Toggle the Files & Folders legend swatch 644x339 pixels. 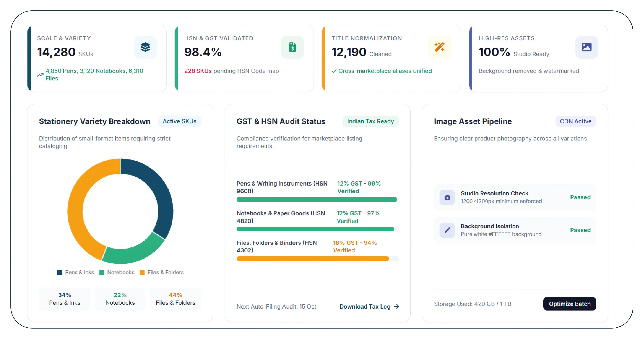point(142,273)
